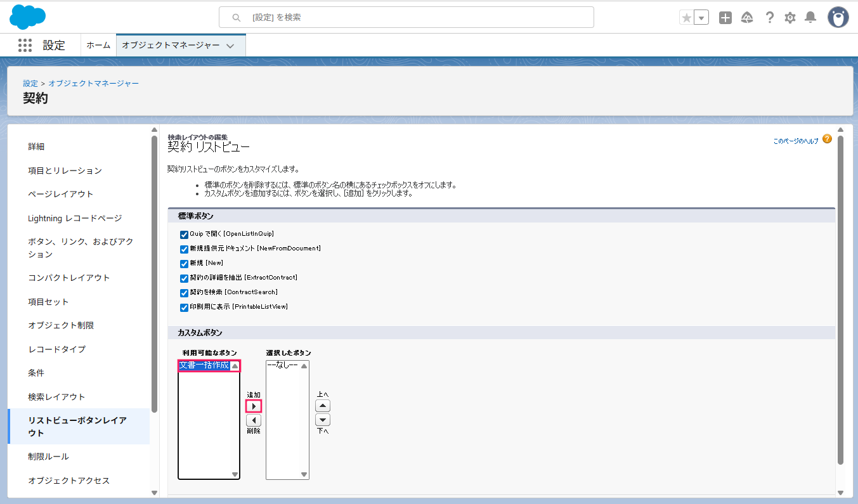Uncheck 新規 [New] checkbox

pyautogui.click(x=185, y=264)
